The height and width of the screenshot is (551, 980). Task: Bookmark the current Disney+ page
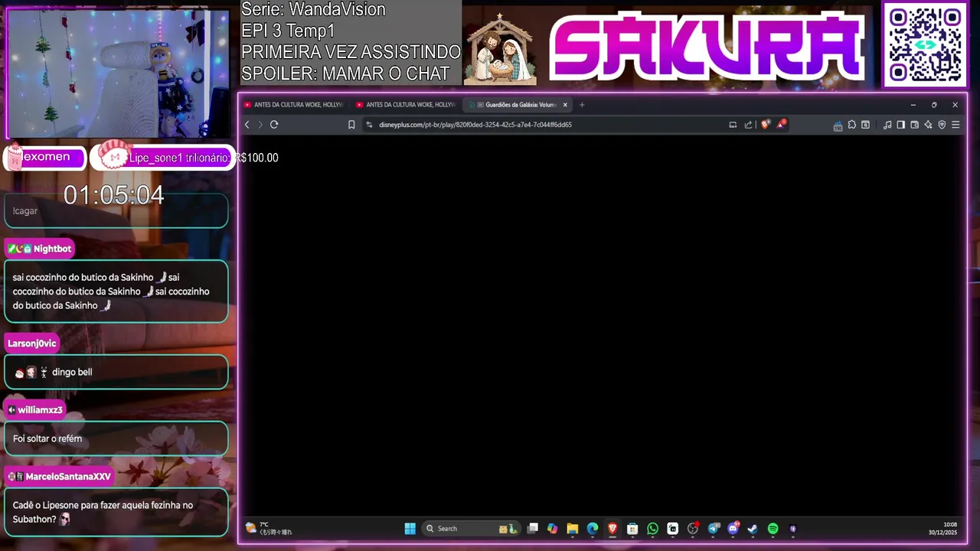[x=351, y=125]
